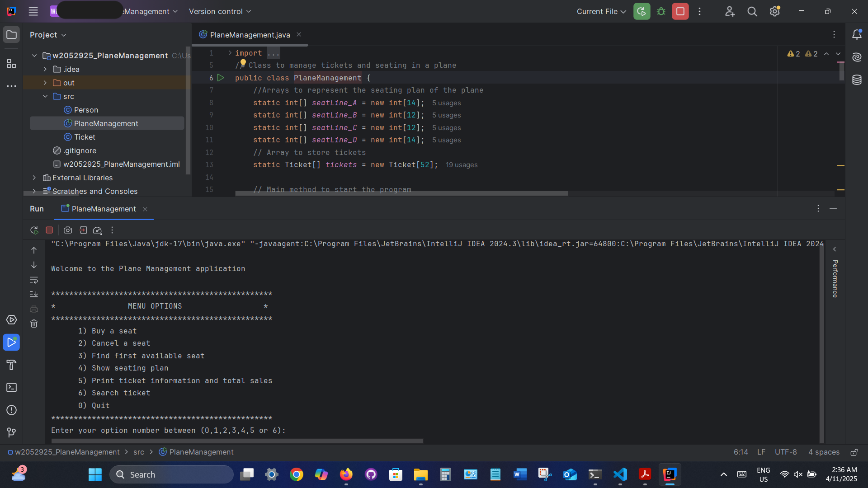The height and width of the screenshot is (488, 868).
Task: Open the Code With Me icon
Action: pos(730,11)
